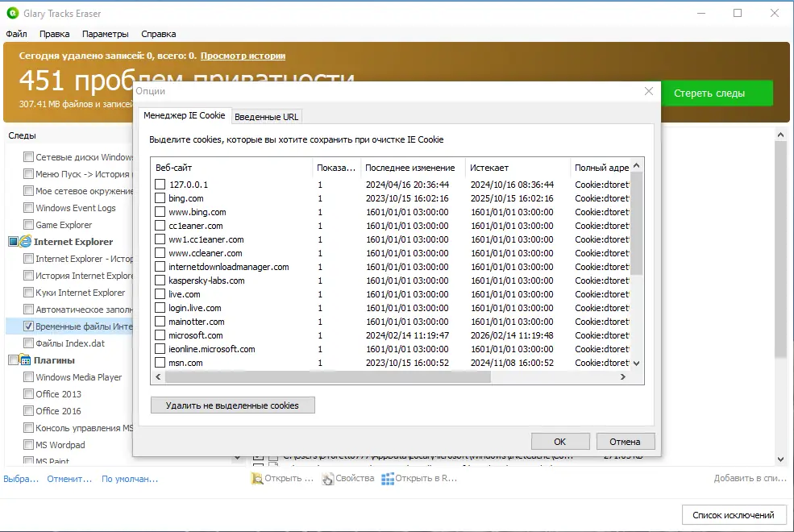
Task: Open the Правка menu
Action: (54, 34)
